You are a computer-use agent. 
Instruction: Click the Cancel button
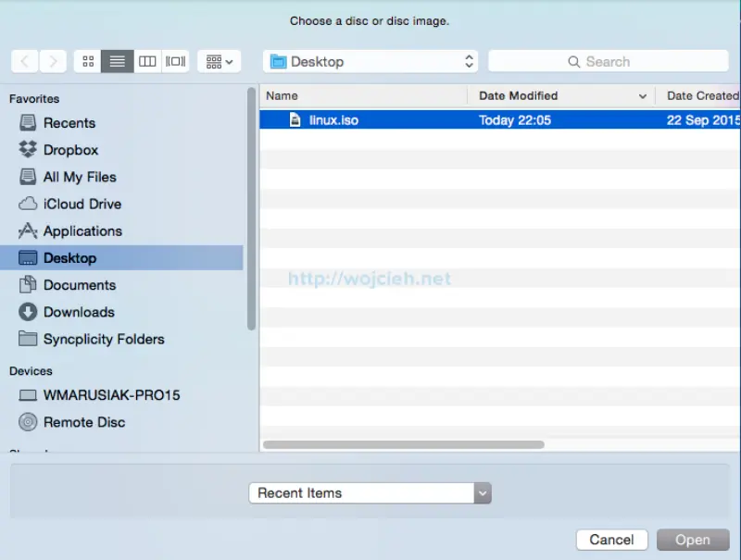(611, 540)
